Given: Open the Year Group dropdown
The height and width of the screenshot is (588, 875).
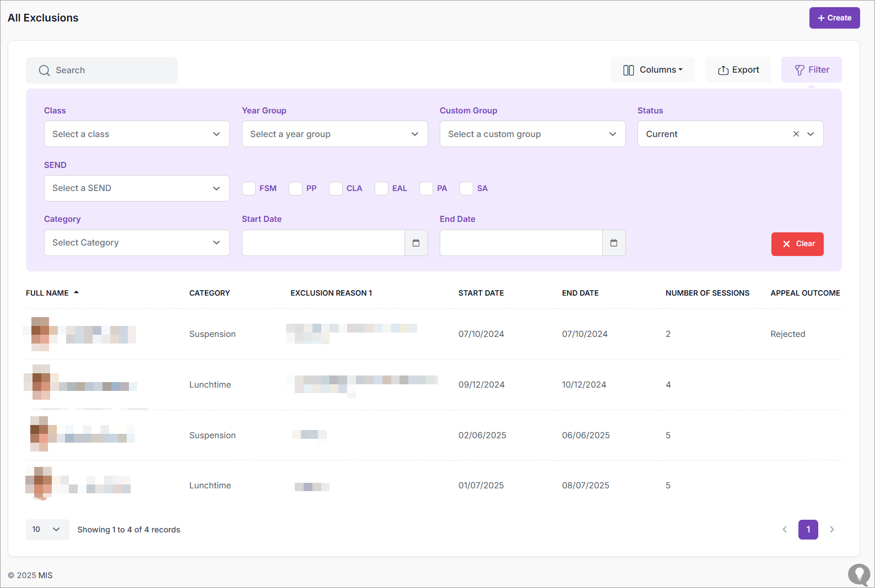Looking at the screenshot, I should click(x=334, y=134).
